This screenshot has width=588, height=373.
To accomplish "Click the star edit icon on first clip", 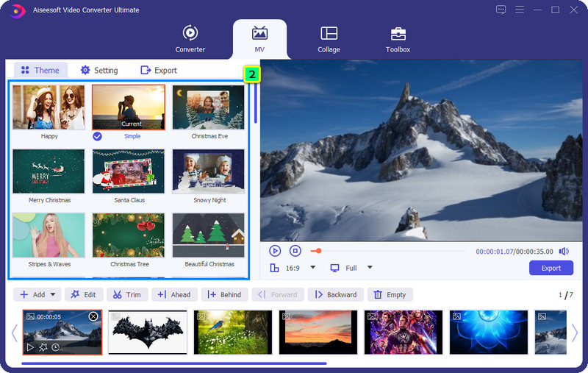I will 43,347.
